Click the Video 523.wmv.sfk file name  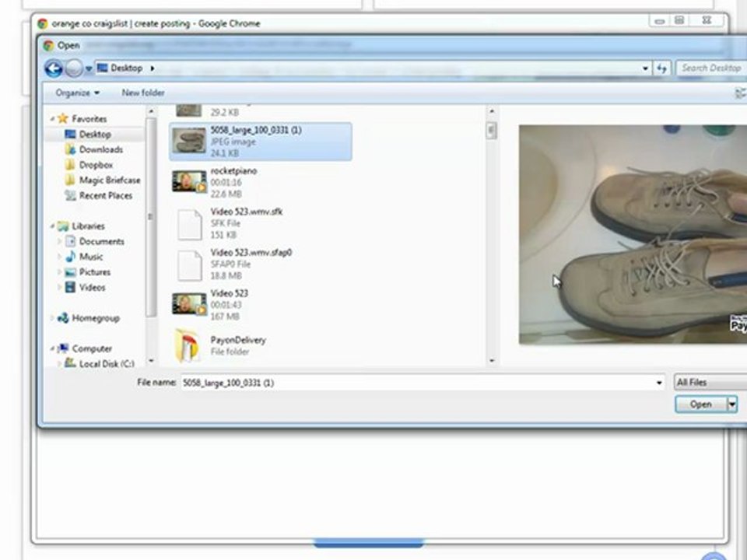pyautogui.click(x=247, y=212)
